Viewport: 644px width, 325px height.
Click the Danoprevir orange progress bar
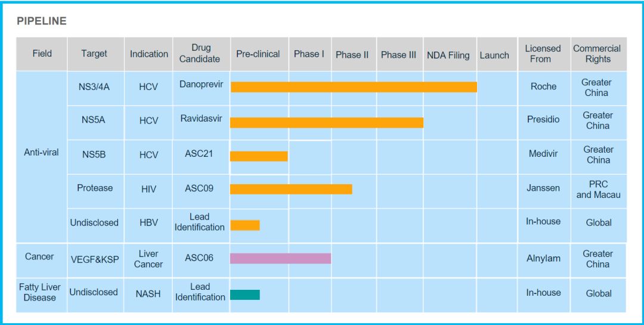tap(354, 87)
